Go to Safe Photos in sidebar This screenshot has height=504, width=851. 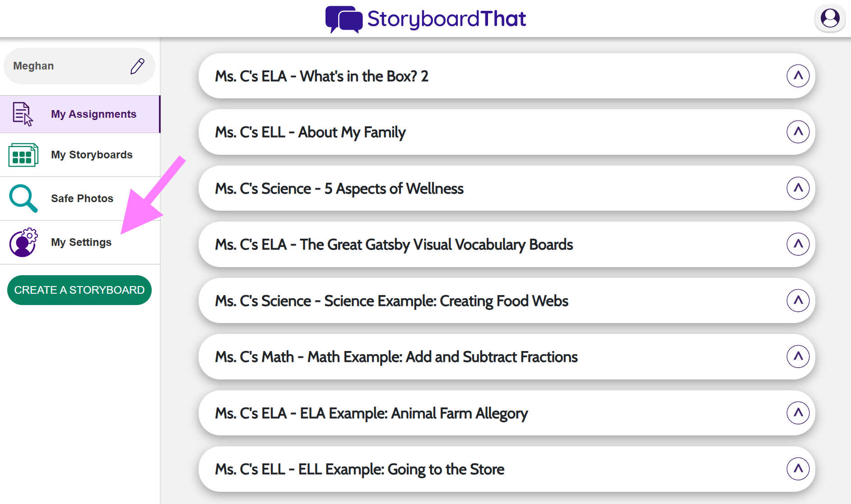pyautogui.click(x=82, y=199)
